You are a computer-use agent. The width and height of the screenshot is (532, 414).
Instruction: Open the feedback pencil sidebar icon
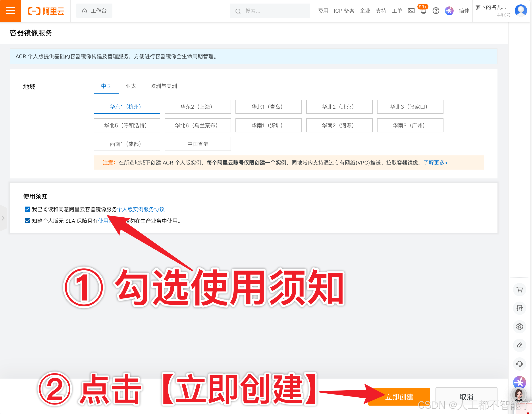click(520, 345)
